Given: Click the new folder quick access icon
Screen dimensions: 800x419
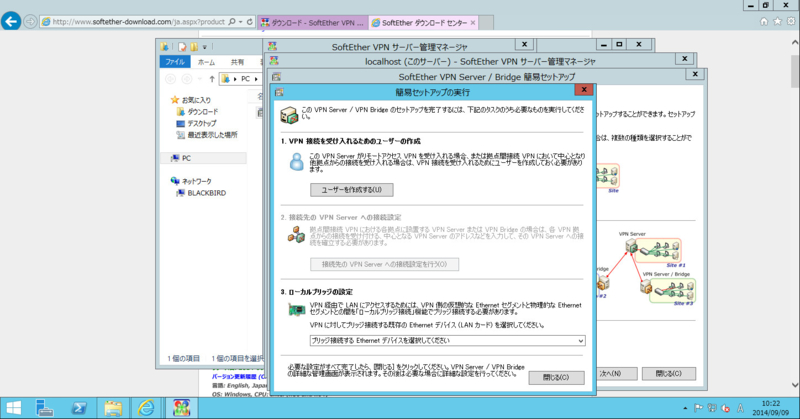Looking at the screenshot, I should click(x=194, y=47).
